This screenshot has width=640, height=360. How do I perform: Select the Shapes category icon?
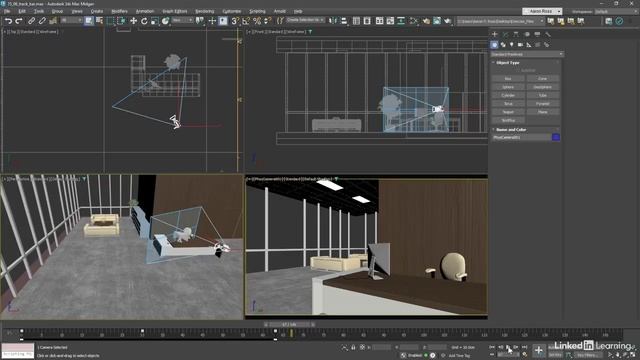coord(503,44)
